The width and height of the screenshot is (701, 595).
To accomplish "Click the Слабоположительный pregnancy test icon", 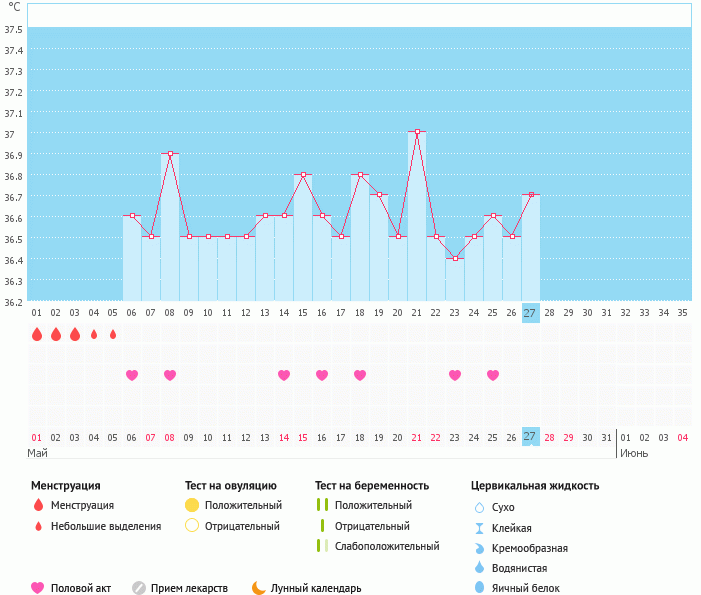I will [x=323, y=546].
